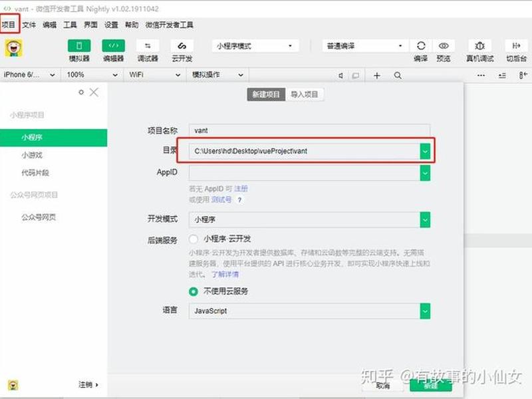The height and width of the screenshot is (399, 532).
Task: Click the search magnifier icon
Action: point(398,75)
